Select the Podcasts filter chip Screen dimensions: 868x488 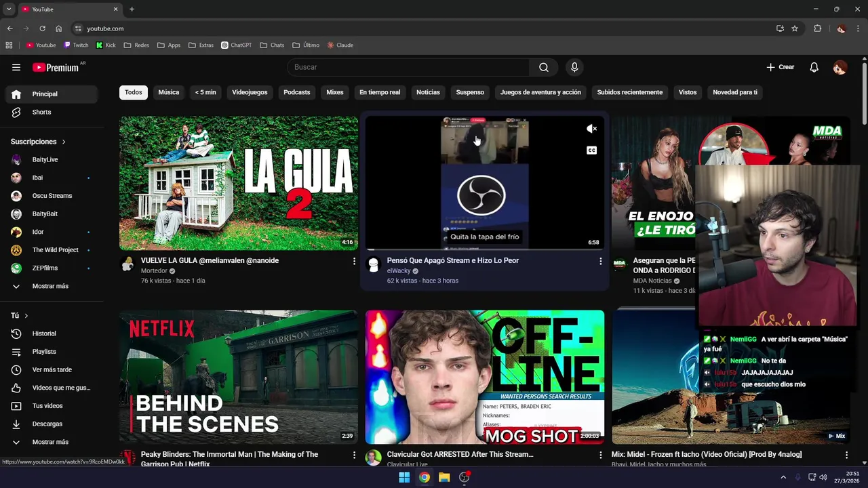click(296, 92)
